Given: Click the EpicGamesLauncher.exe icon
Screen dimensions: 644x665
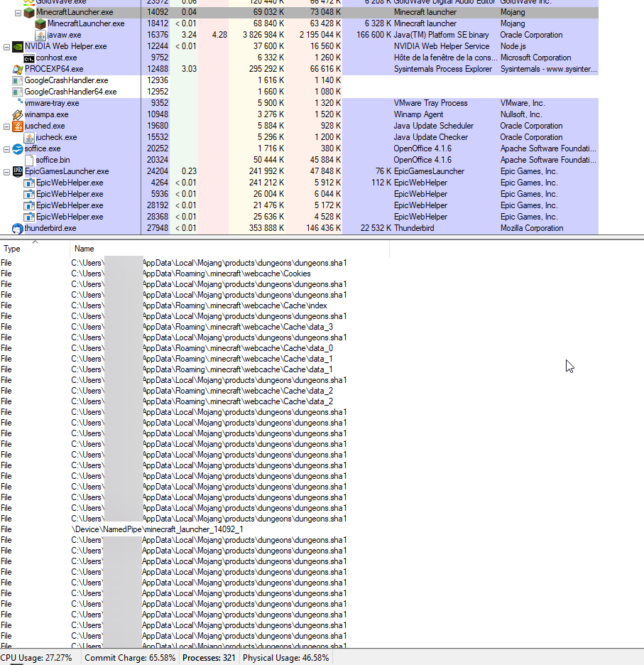Looking at the screenshot, I should point(17,171).
